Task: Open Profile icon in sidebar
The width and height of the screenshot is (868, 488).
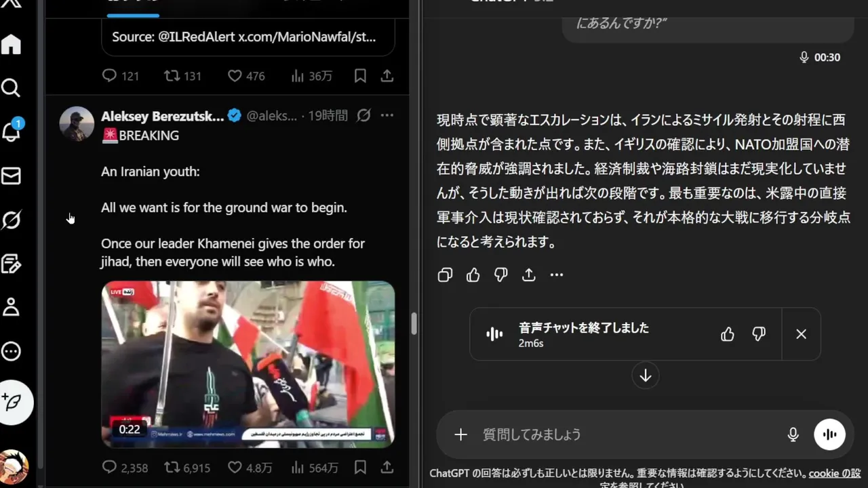Action: click(x=12, y=307)
